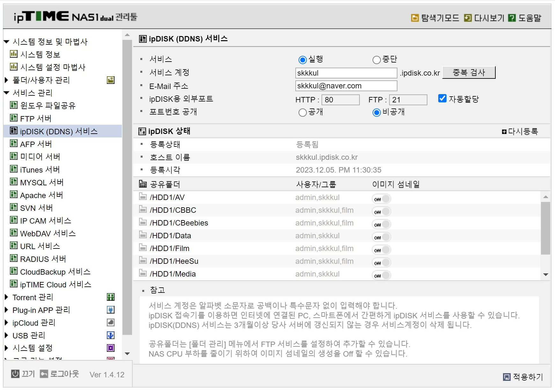
Task: Expand the Plug-in APP 관리 tree arrow
Action: pos(6,310)
